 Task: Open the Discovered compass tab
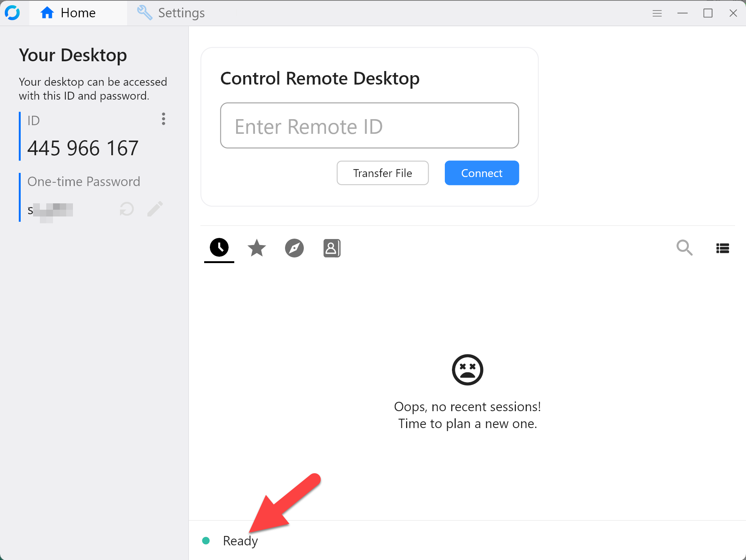[294, 248]
